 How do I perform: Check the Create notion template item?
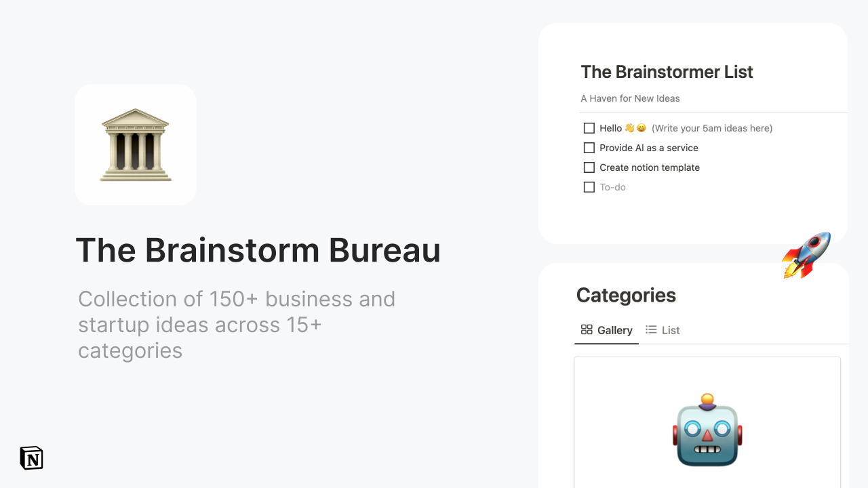click(x=589, y=167)
